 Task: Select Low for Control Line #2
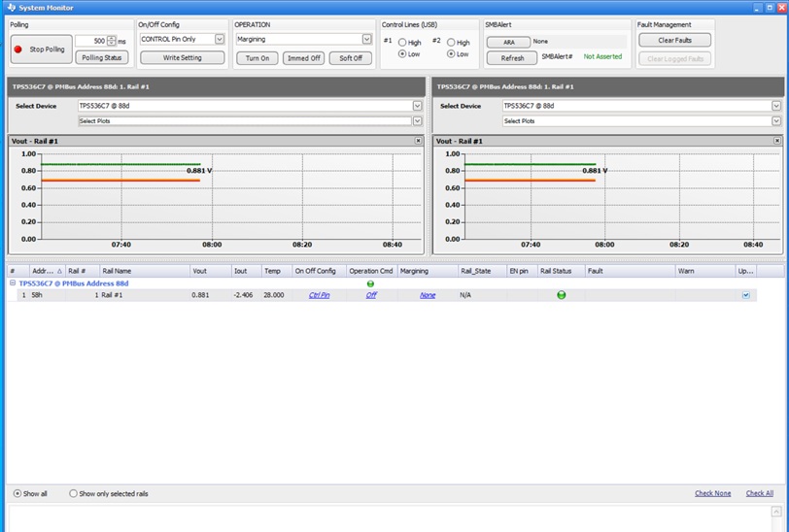pyautogui.click(x=451, y=54)
